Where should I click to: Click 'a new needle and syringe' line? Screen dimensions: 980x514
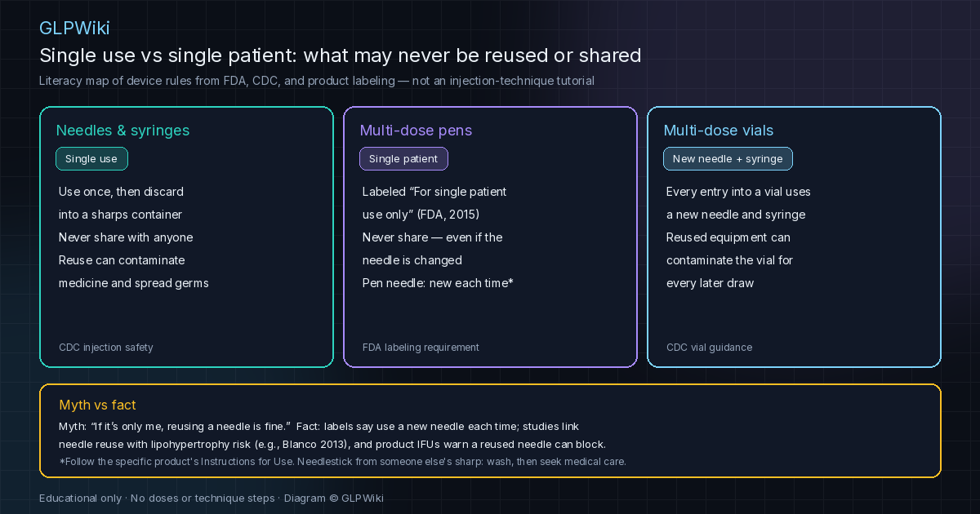pyautogui.click(x=736, y=215)
